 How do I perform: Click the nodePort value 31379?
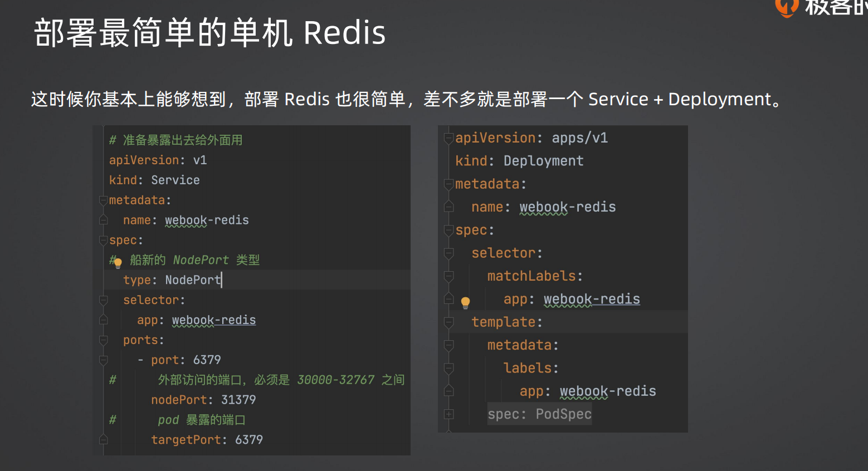[238, 400]
